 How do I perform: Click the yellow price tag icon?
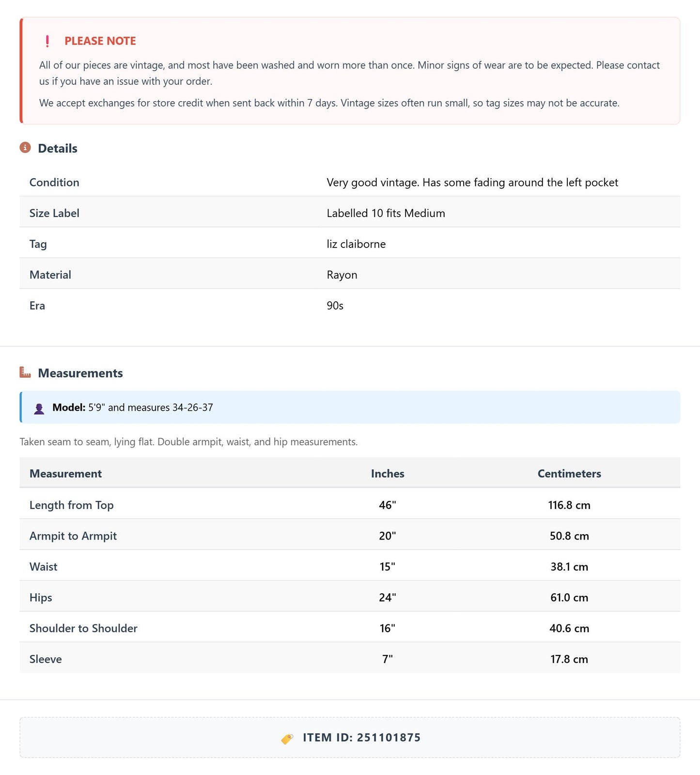[287, 739]
